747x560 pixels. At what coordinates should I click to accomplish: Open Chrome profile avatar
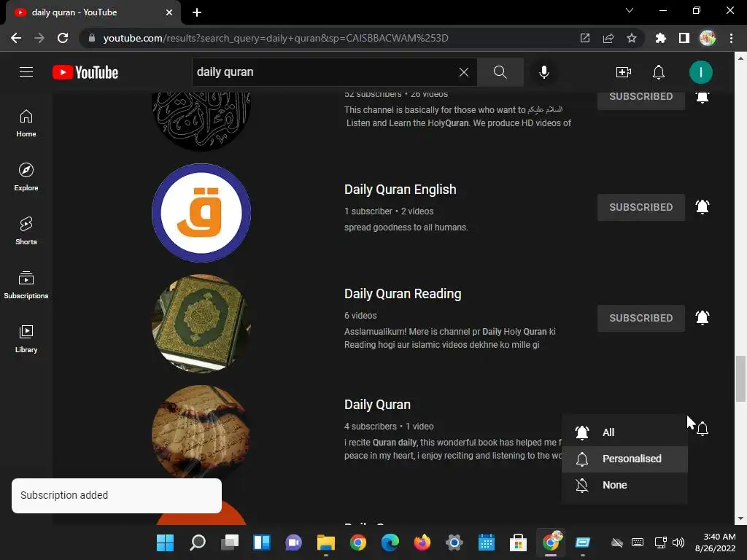click(x=708, y=38)
